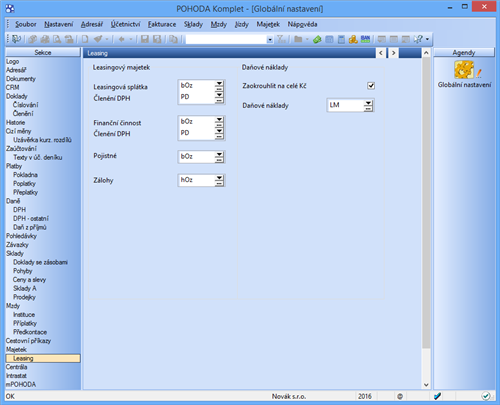Click the round icon beside year 2016
This screenshot has width=500, height=405.
(x=400, y=396)
